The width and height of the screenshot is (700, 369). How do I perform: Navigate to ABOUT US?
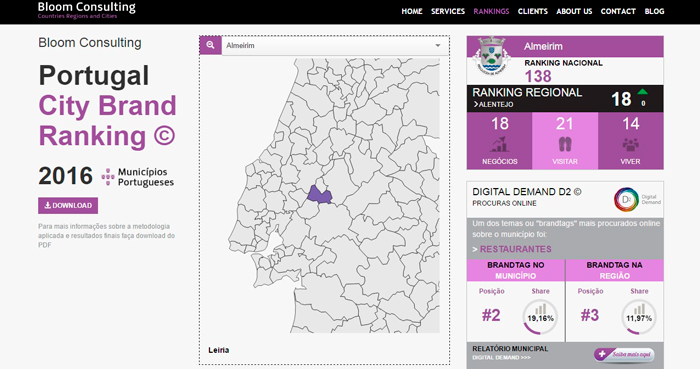pos(574,11)
